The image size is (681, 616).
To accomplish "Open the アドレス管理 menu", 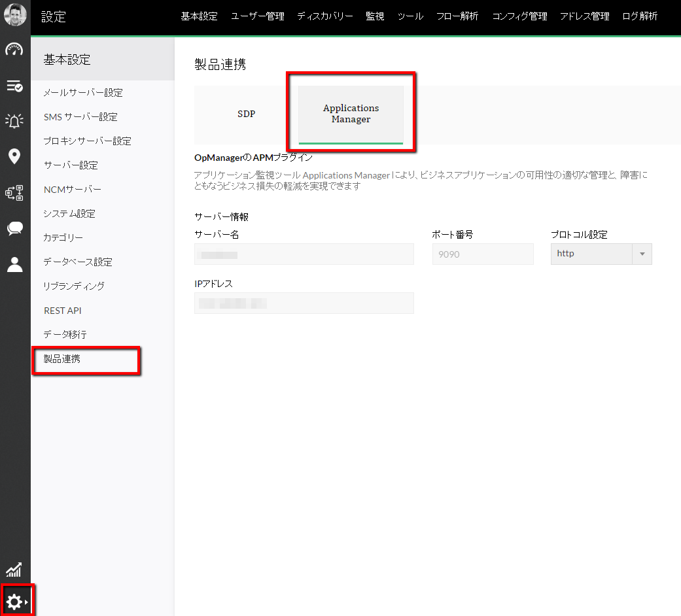I will [585, 16].
